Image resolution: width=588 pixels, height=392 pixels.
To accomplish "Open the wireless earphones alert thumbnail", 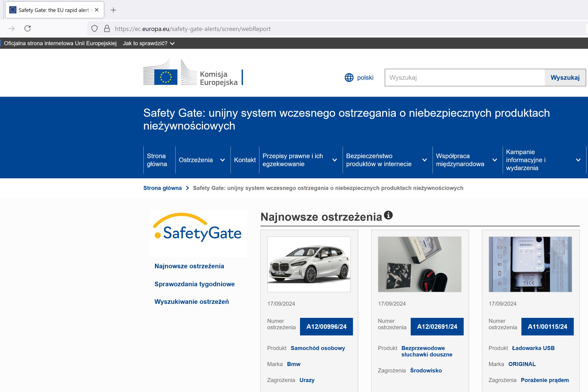I will tap(420, 264).
